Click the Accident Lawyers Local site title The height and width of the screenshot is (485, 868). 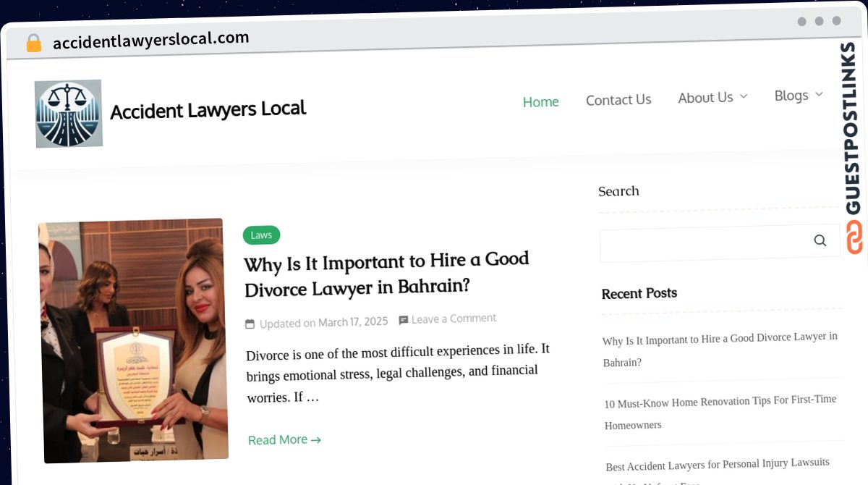click(208, 110)
